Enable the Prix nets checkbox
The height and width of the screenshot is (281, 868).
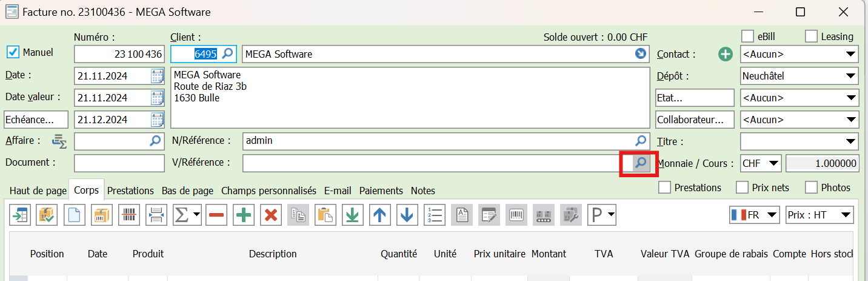click(743, 188)
